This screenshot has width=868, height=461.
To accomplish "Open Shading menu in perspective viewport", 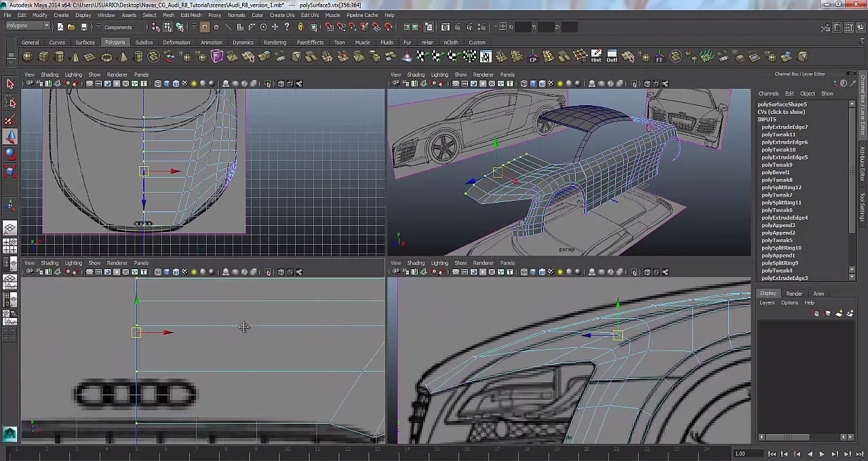I will click(x=416, y=75).
